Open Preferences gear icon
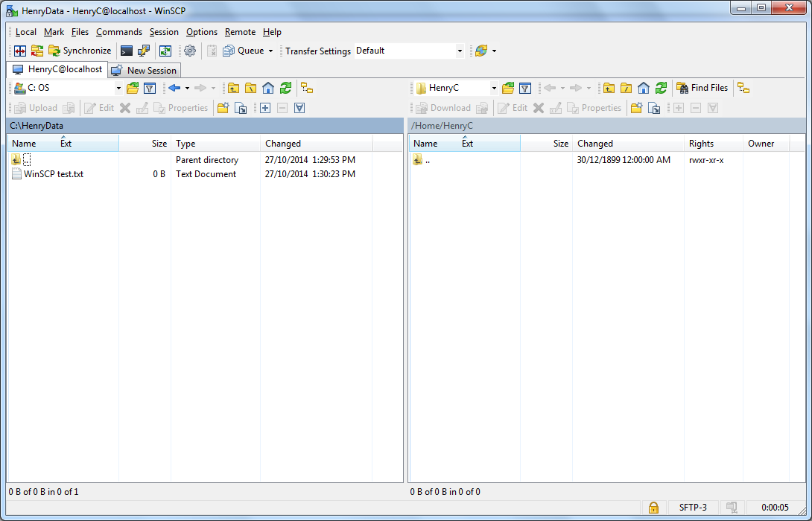The height and width of the screenshot is (521, 812). pos(190,51)
